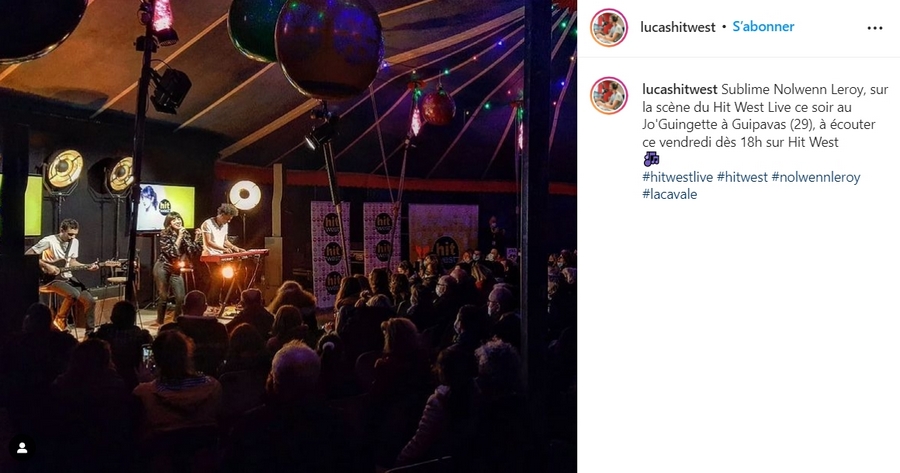
Task: Open lucashitwest profile picture in header
Action: (x=608, y=28)
